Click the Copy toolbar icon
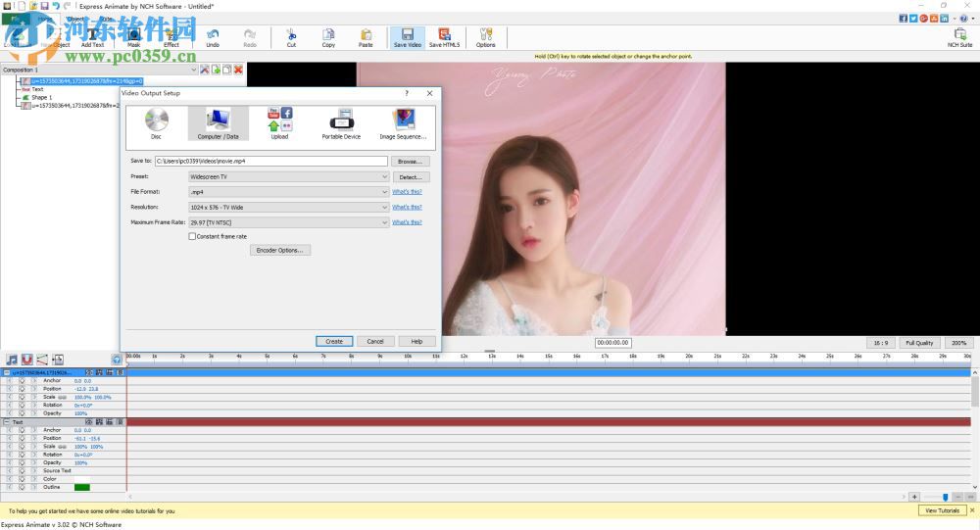 click(328, 37)
